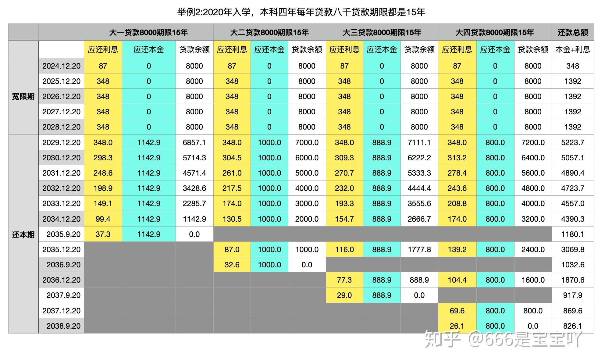
Task: Click yellow interest cell 32.6
Action: [232, 265]
